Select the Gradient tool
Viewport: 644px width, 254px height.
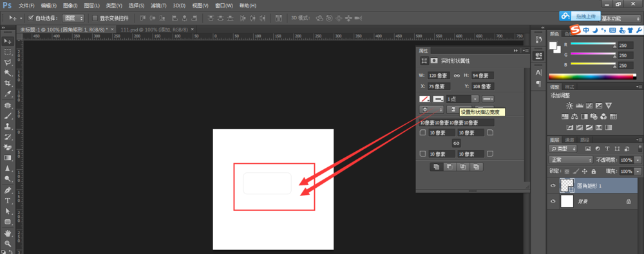7,158
